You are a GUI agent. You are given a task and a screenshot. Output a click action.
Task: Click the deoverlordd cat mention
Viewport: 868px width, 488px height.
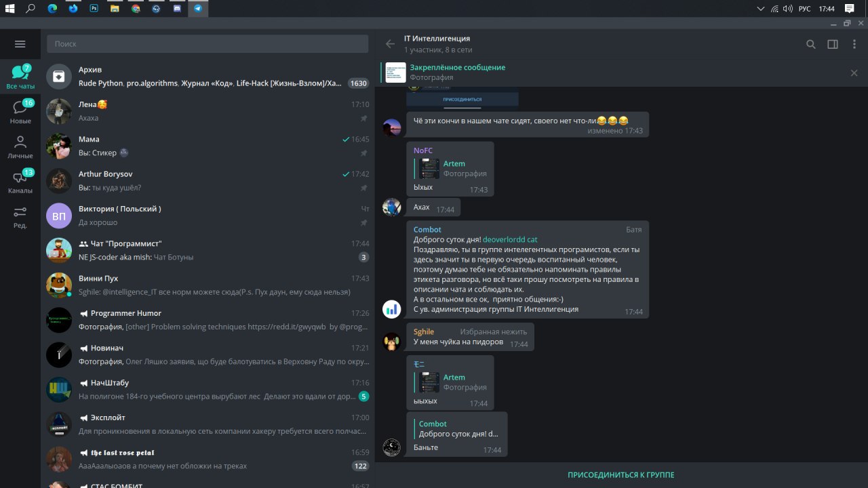(x=510, y=239)
